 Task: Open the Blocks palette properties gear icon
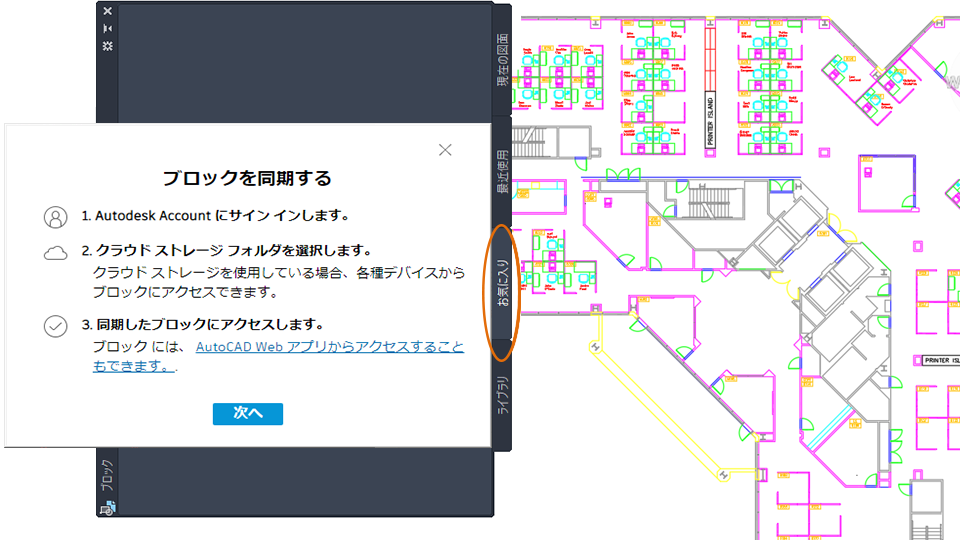108,46
